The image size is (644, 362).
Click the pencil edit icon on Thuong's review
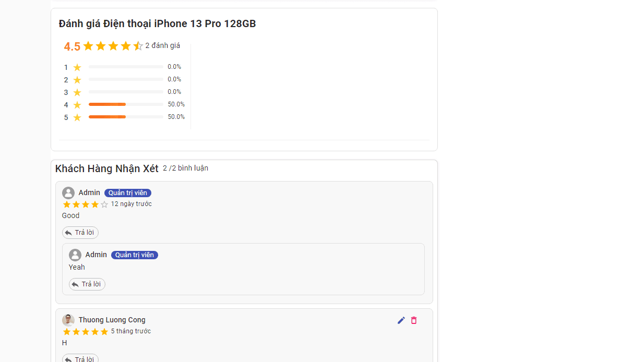point(401,320)
